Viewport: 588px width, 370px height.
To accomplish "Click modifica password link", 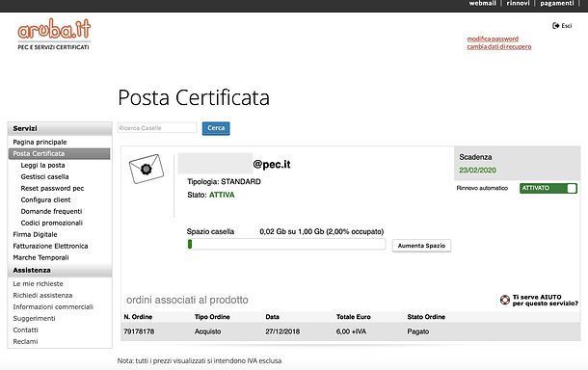I will pyautogui.click(x=493, y=39).
